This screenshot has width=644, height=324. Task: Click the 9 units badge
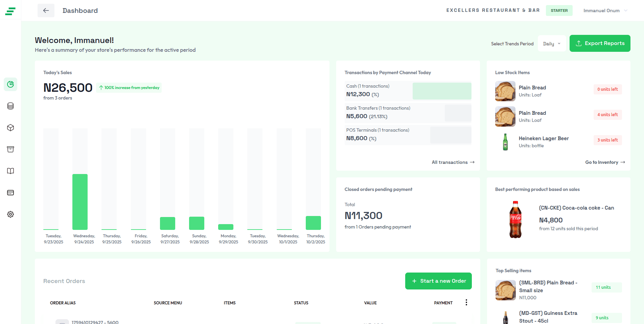click(606, 318)
